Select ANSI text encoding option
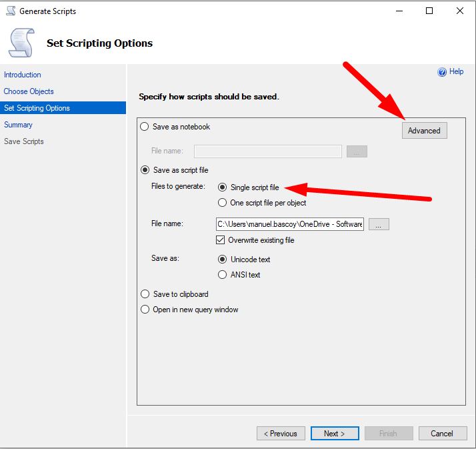The image size is (476, 449). [223, 274]
